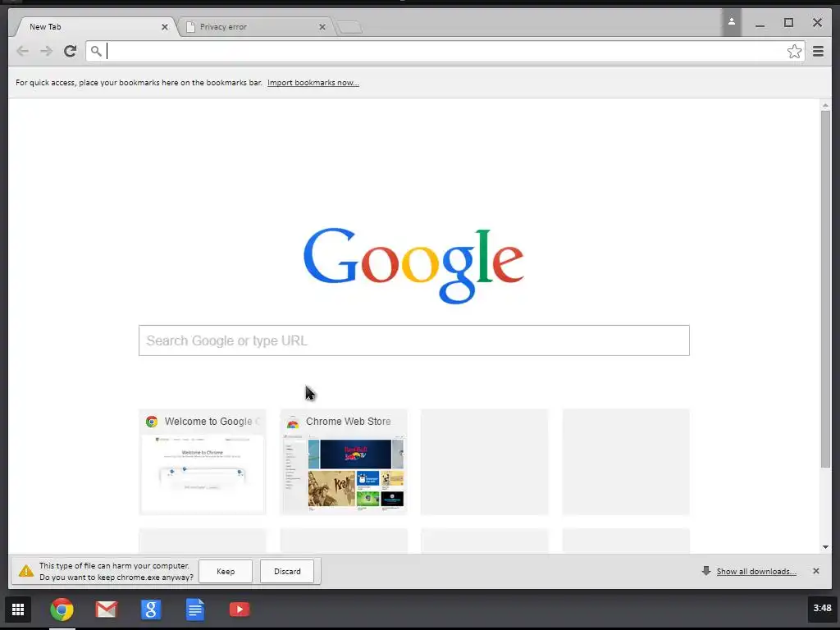Image resolution: width=840 pixels, height=630 pixels.
Task: Minimize the Chrome window
Action: point(760,24)
